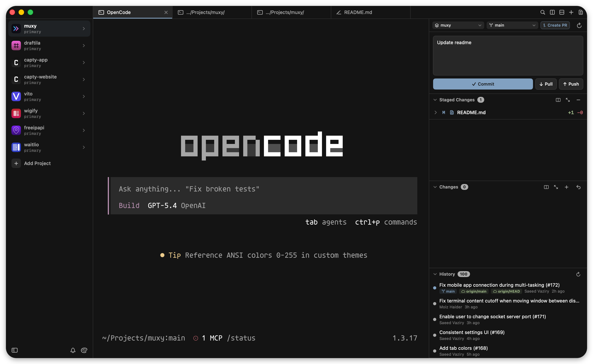
Task: Click the freeipapi project icon
Action: (x=16, y=130)
